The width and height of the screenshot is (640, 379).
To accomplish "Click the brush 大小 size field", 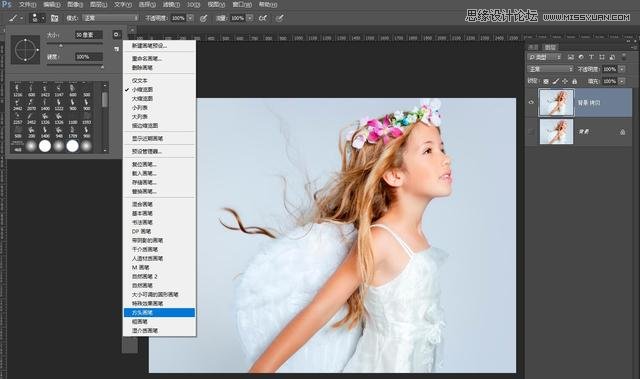I will tap(89, 35).
